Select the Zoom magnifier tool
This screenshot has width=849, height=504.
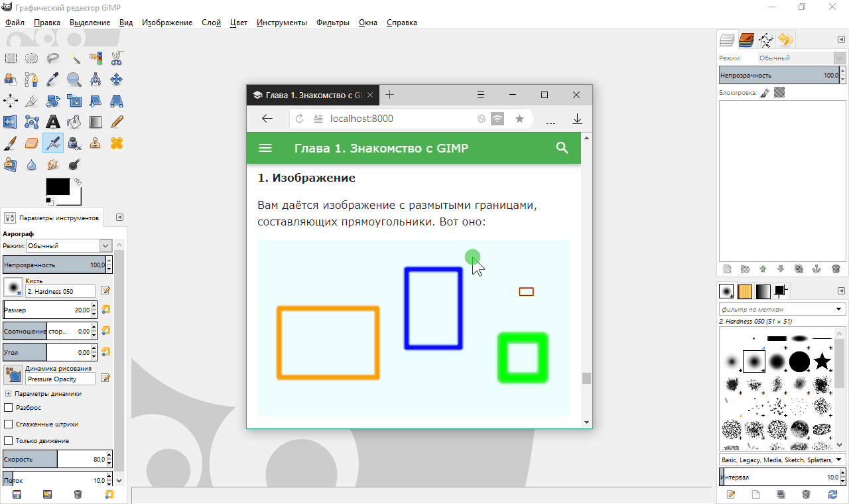pos(74,80)
